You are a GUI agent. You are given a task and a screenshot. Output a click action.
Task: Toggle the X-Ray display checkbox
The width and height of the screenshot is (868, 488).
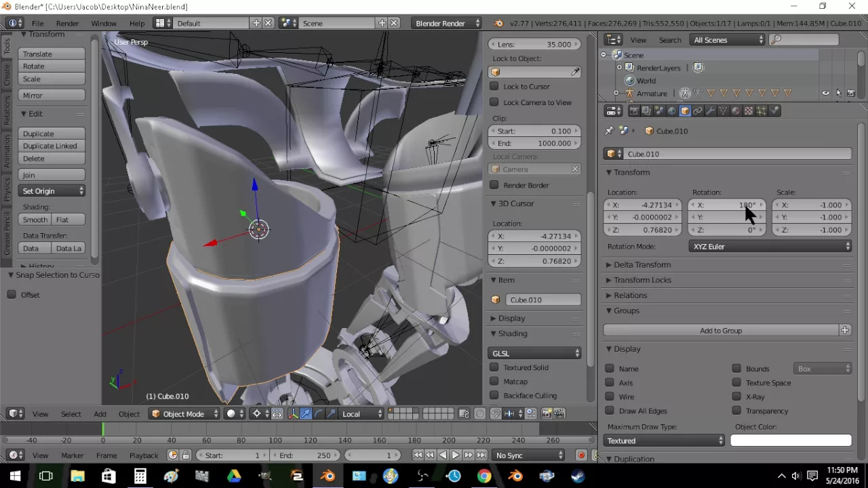click(x=736, y=396)
